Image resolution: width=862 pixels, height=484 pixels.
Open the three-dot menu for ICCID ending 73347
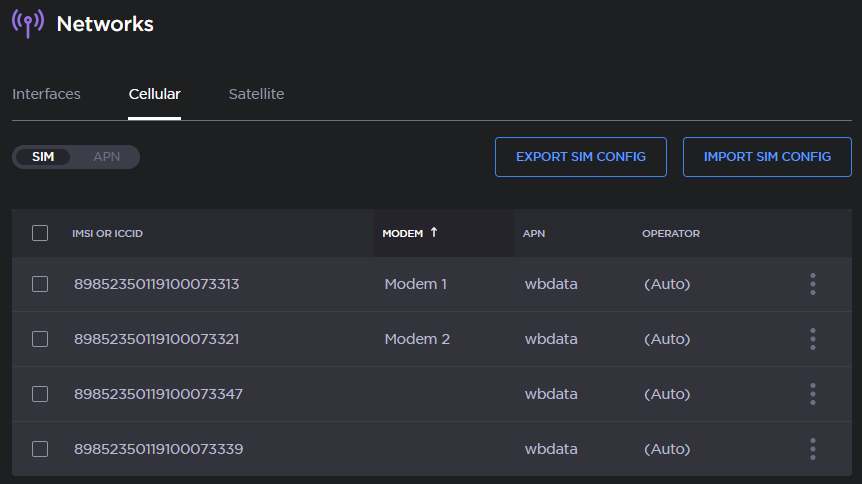[812, 394]
